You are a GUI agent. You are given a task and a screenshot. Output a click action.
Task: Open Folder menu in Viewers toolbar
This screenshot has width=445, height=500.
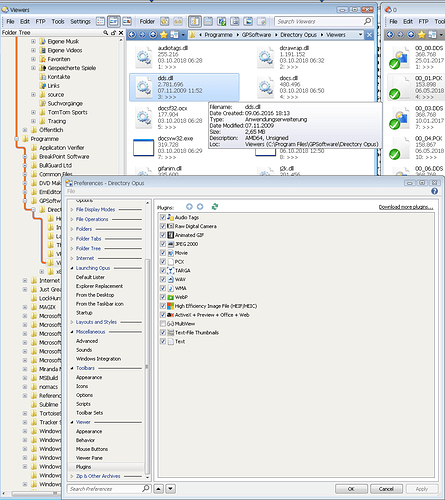147,21
